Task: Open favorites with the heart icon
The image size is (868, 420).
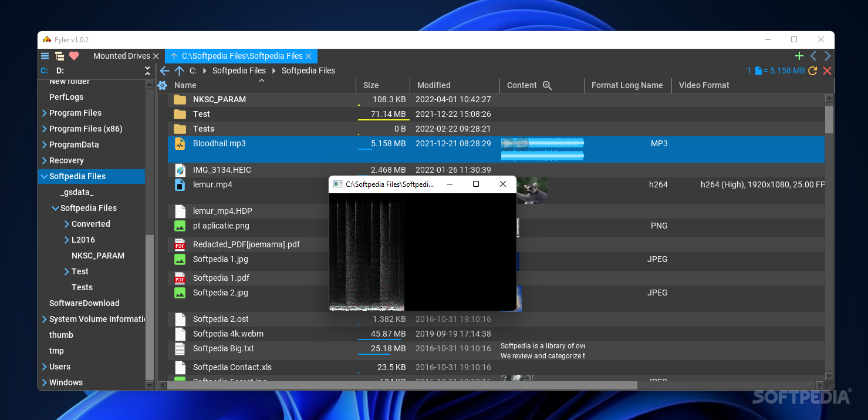Action: (74, 56)
